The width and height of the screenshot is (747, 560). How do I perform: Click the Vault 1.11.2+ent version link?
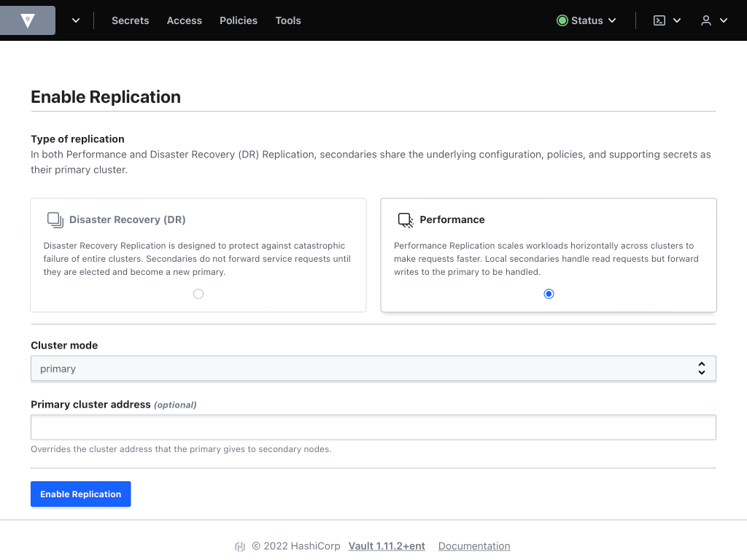(x=387, y=545)
